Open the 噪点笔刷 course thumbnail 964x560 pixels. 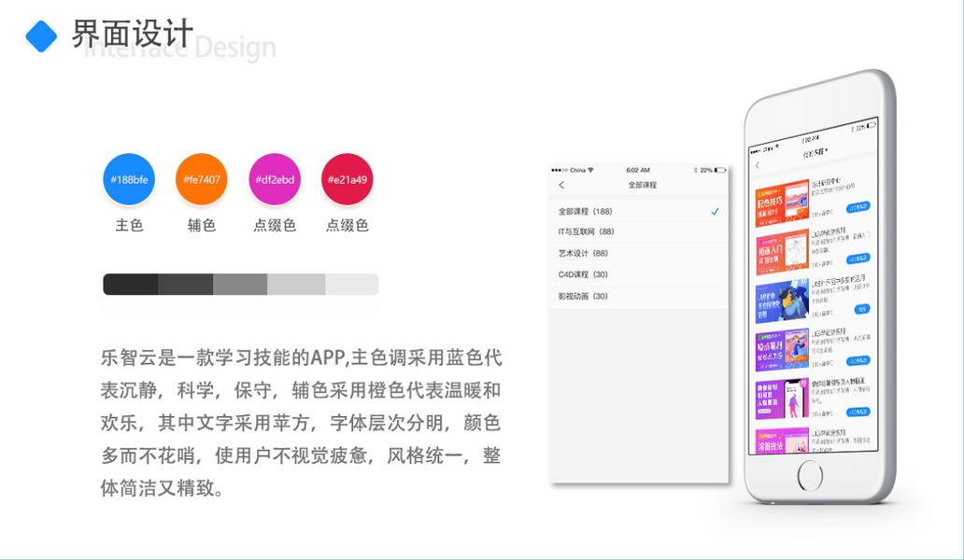[782, 350]
